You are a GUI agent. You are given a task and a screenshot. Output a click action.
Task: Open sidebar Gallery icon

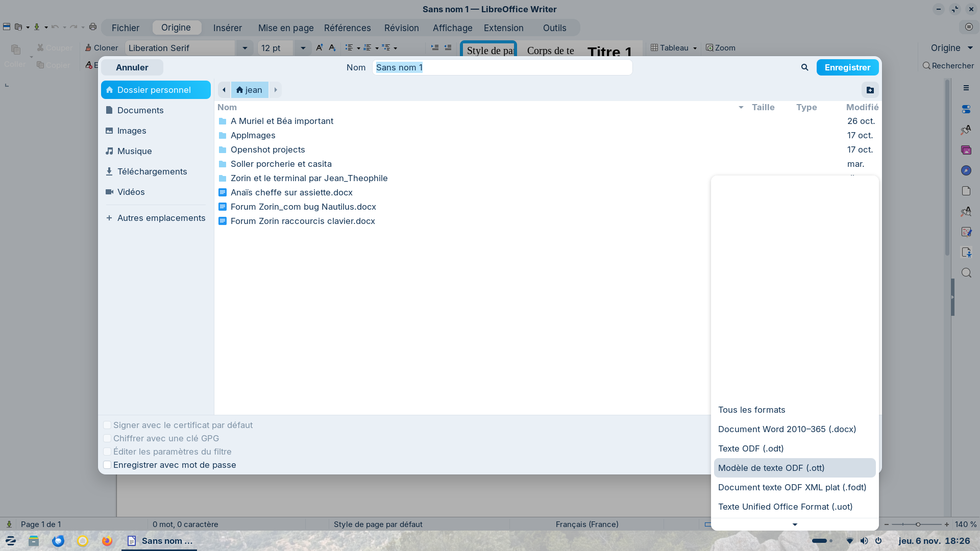tap(966, 150)
